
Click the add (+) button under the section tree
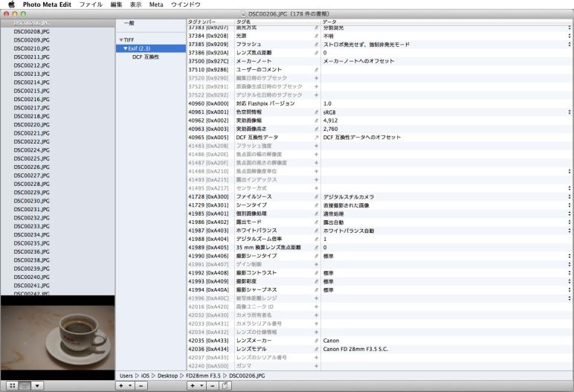[121, 385]
